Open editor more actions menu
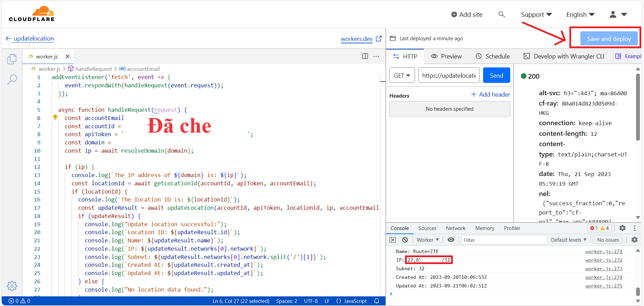The height and width of the screenshot is (306, 644). [x=376, y=56]
